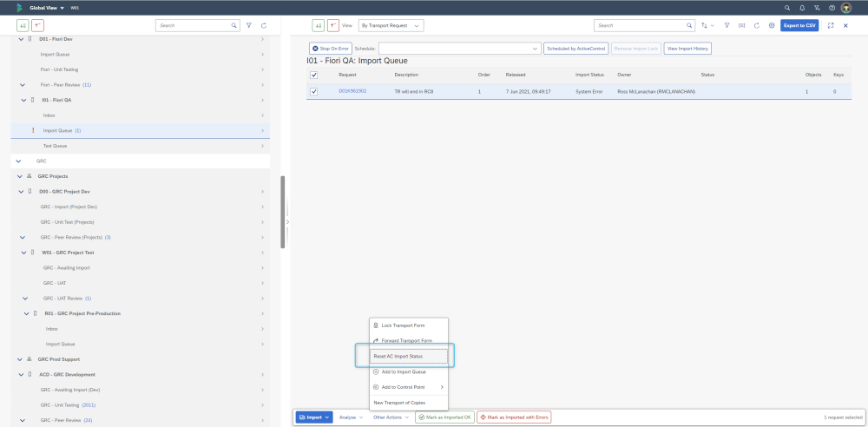Click green expand-all icon beside View label
The height and width of the screenshot is (427, 868).
[x=318, y=25]
